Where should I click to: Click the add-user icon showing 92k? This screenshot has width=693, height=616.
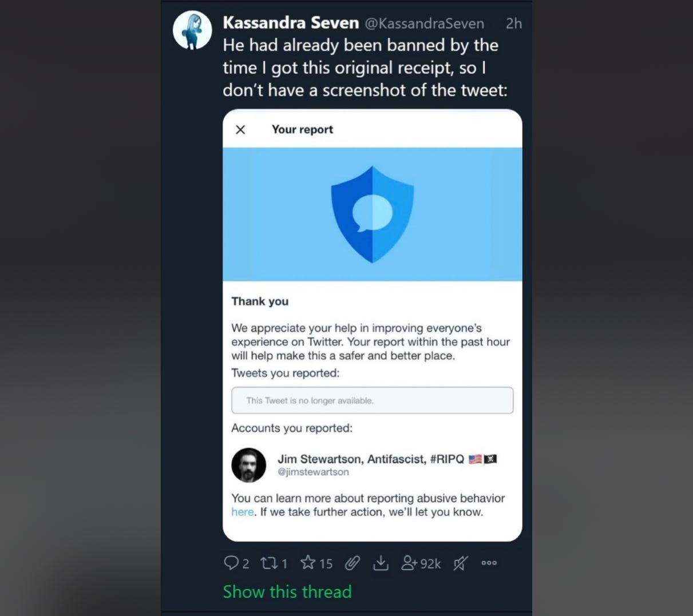[x=421, y=563]
